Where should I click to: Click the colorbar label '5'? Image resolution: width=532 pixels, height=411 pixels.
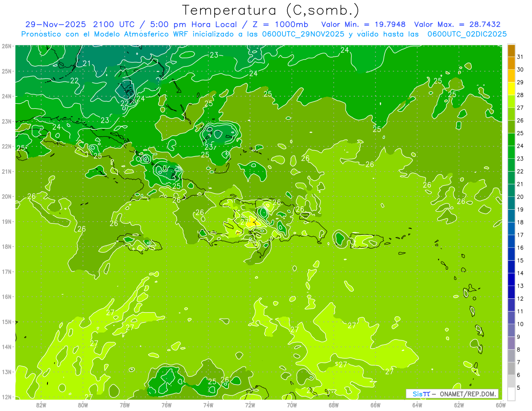point(519,388)
